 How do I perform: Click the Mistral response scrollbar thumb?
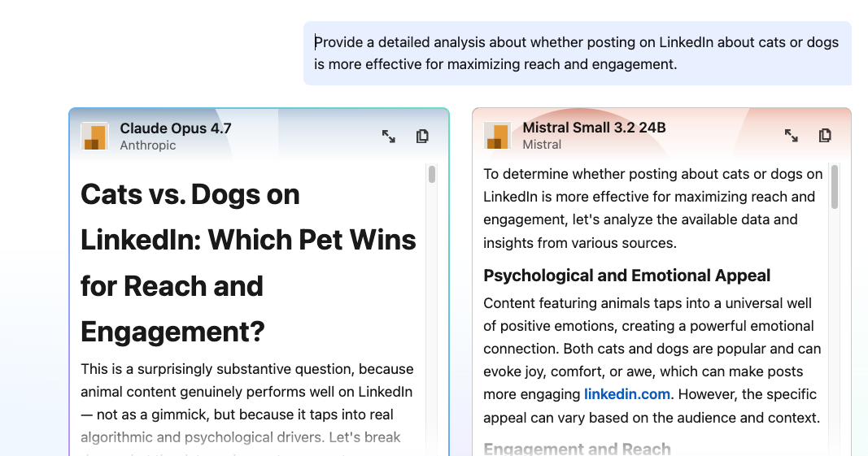(835, 185)
